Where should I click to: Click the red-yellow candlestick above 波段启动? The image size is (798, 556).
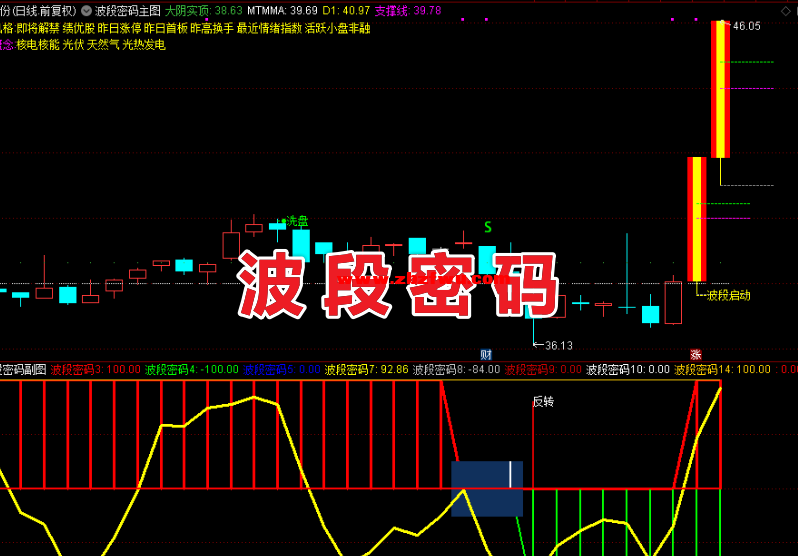point(697,219)
